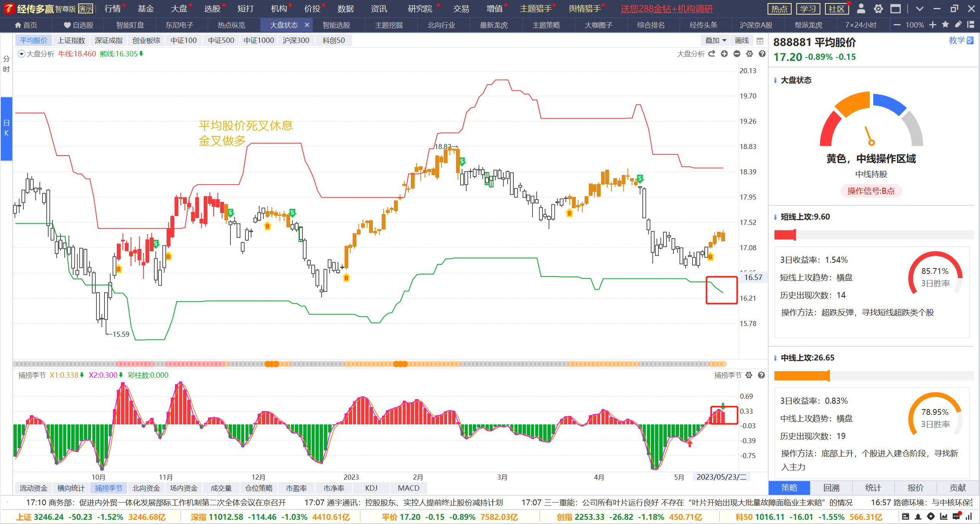
Task: Click the 操作信号:B点 badge
Action: [x=871, y=191]
